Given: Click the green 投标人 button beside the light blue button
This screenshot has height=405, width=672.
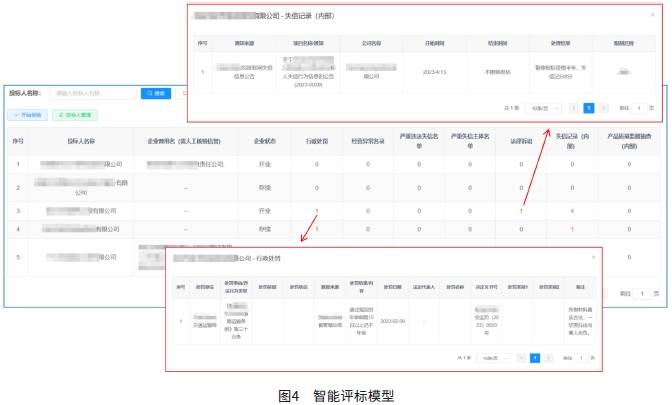Looking at the screenshot, I should click(75, 115).
